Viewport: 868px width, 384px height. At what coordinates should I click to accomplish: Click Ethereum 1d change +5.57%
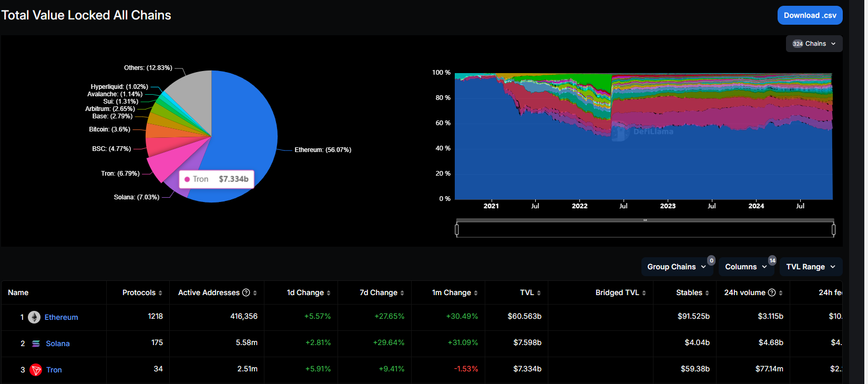318,316
